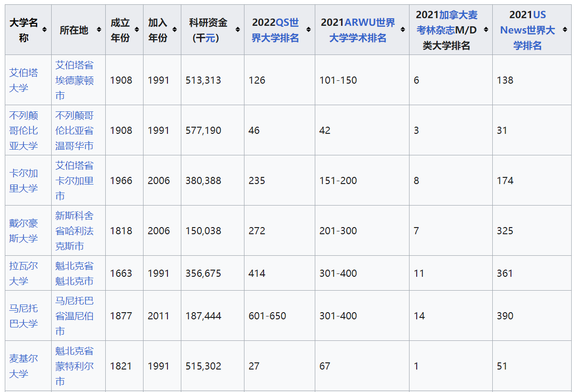Sort table by 大学名称 column arrows

(x=44, y=30)
